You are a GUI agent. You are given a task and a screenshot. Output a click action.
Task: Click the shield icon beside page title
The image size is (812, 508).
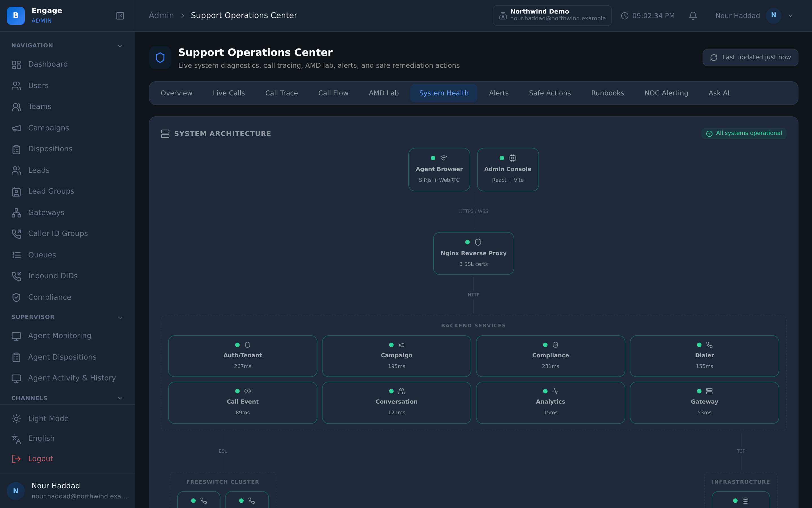click(160, 58)
